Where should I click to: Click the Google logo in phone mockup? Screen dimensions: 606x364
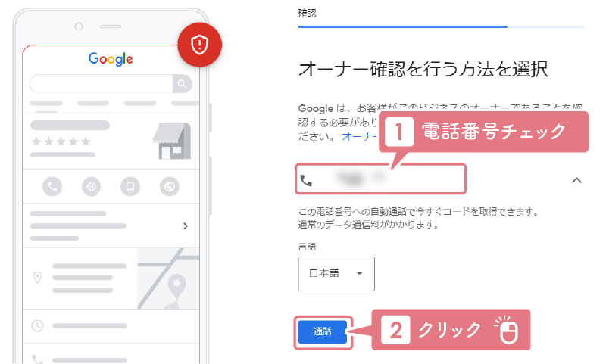[x=111, y=59]
